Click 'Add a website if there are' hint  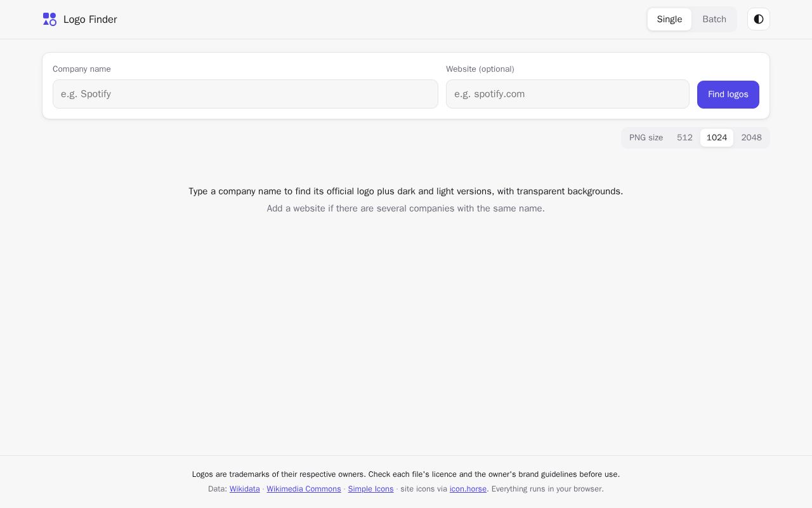(406, 208)
